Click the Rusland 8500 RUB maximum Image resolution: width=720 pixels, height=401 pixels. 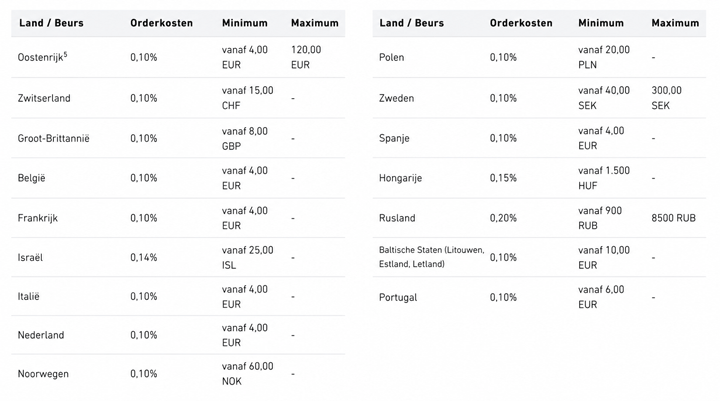click(x=673, y=218)
